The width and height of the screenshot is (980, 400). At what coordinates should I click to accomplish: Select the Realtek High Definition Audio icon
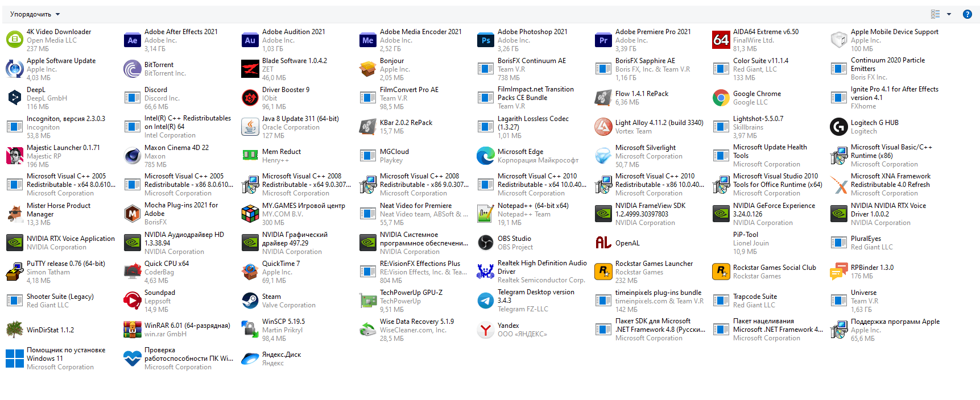[485, 272]
